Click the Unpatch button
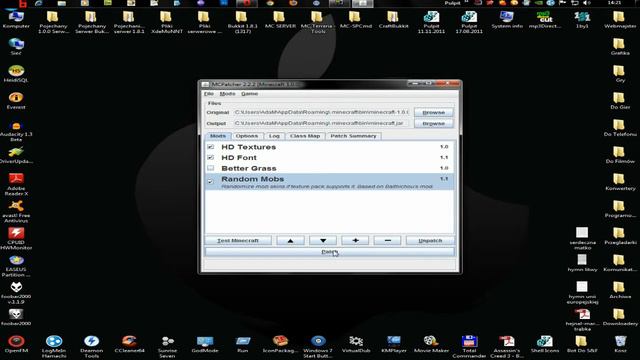This screenshot has width=640, height=360. click(x=430, y=240)
